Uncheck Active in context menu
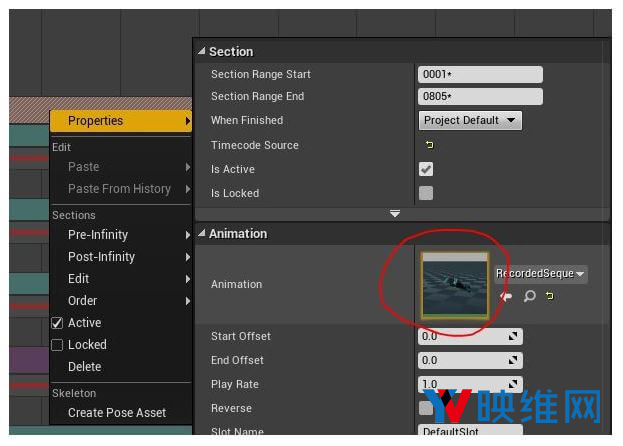 [x=57, y=323]
